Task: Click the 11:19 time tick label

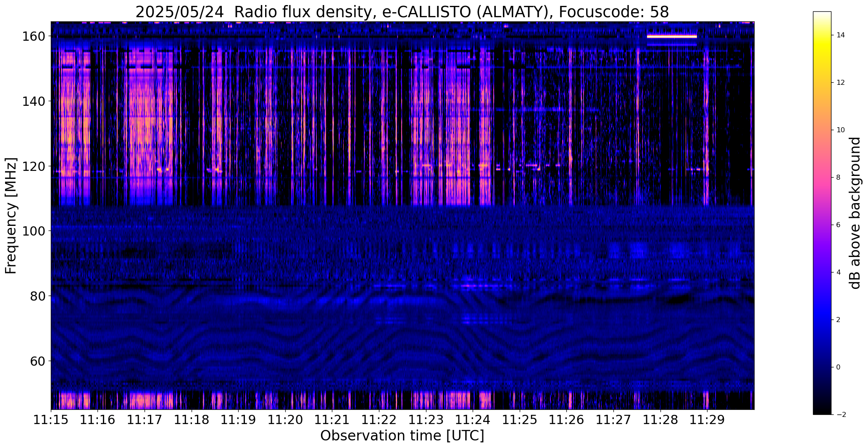Action: point(239,420)
